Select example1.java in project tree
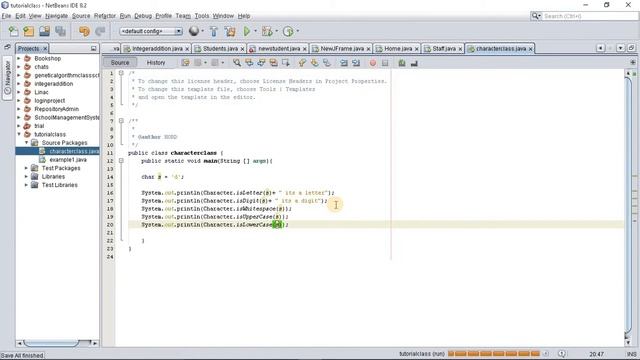This screenshot has height=360, width=640. [x=68, y=160]
